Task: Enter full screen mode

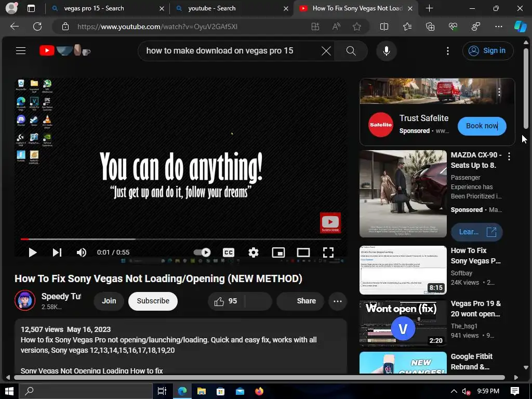Action: pos(328,252)
